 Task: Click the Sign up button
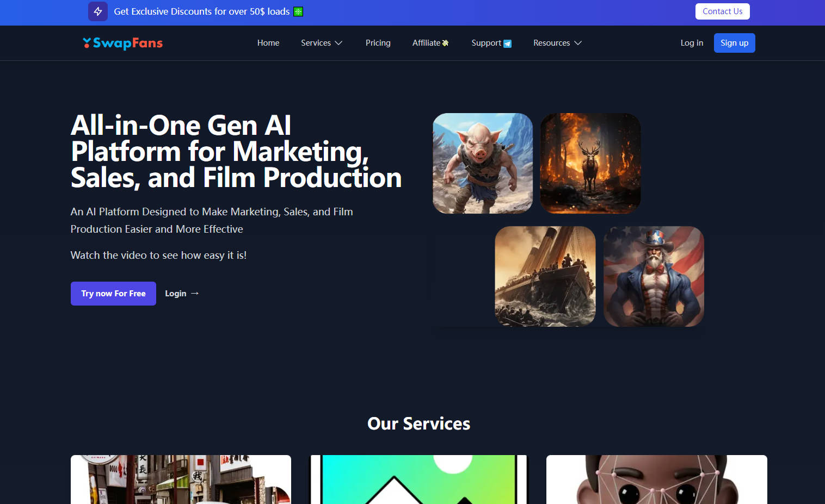734,43
